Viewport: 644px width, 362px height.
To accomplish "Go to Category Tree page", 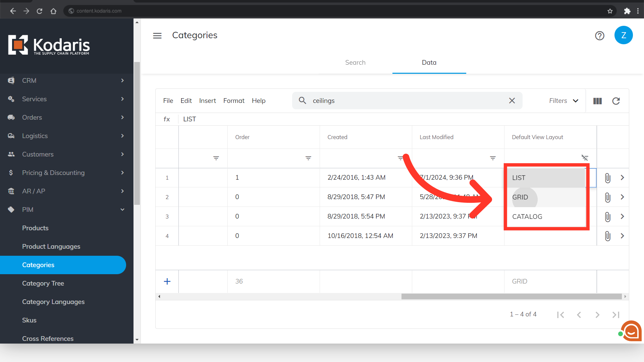I will pyautogui.click(x=43, y=283).
